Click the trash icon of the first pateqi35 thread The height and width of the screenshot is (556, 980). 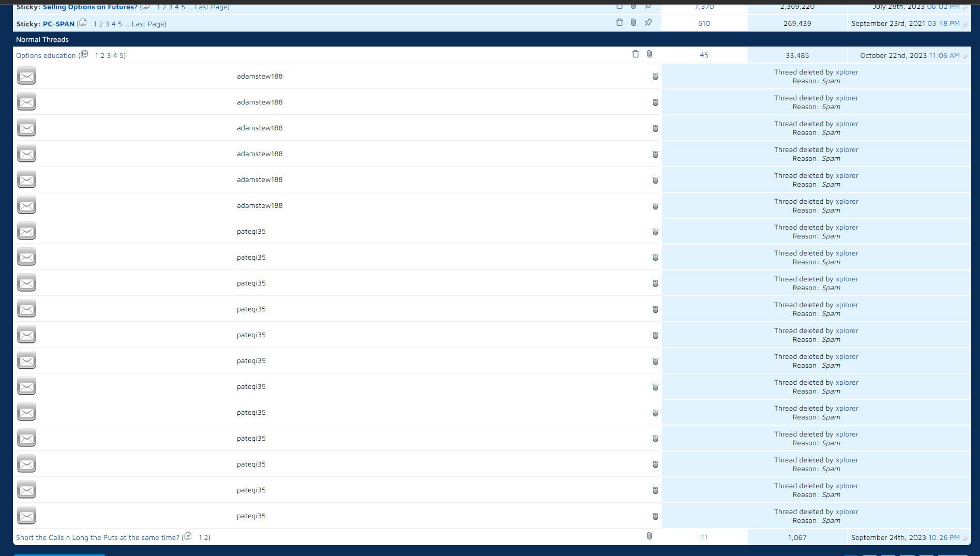click(x=655, y=232)
